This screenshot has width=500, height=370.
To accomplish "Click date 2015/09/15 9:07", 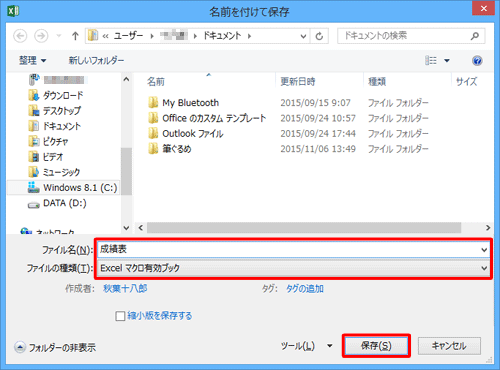I will pos(315,103).
